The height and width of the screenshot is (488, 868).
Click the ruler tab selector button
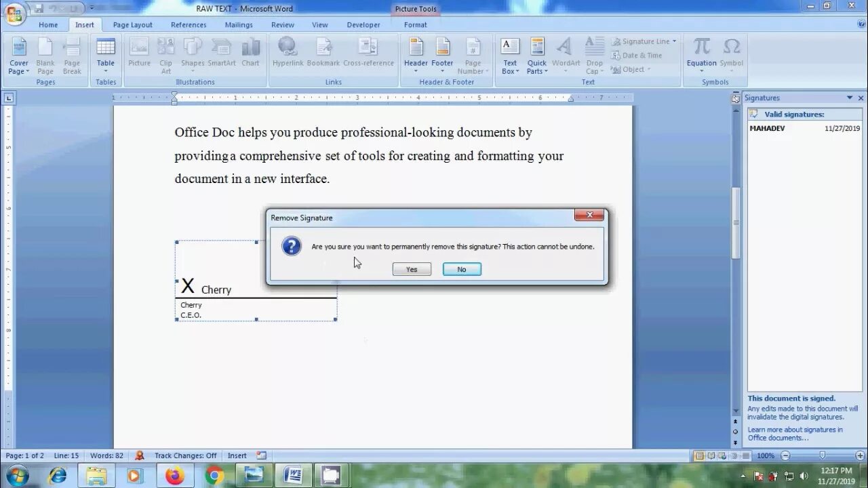[x=9, y=98]
